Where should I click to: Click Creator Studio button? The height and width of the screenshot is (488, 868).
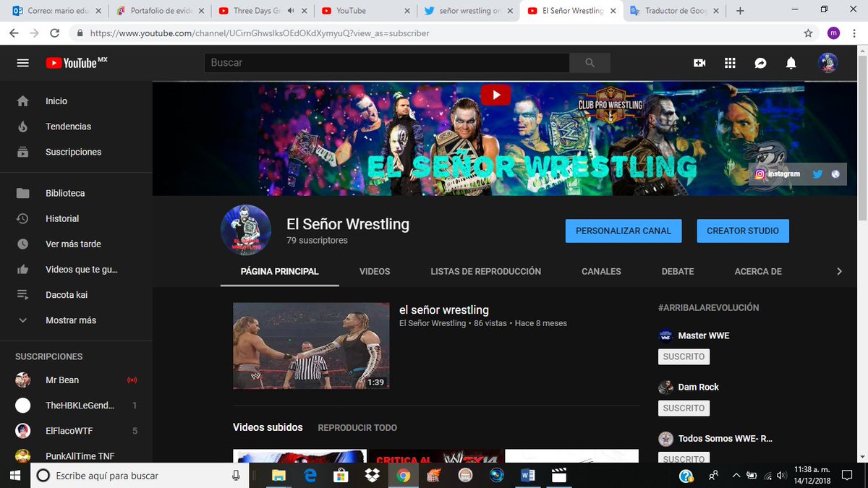click(x=743, y=231)
